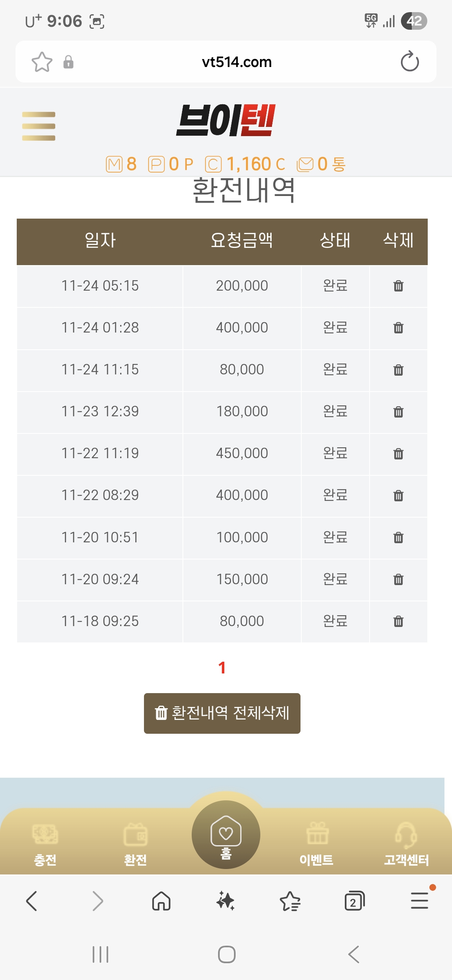452x980 pixels.
Task: Tap the browser reload icon
Action: point(409,62)
